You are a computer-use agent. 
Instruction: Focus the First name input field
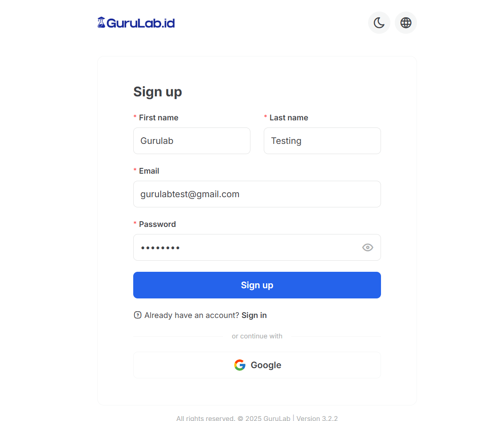click(191, 141)
